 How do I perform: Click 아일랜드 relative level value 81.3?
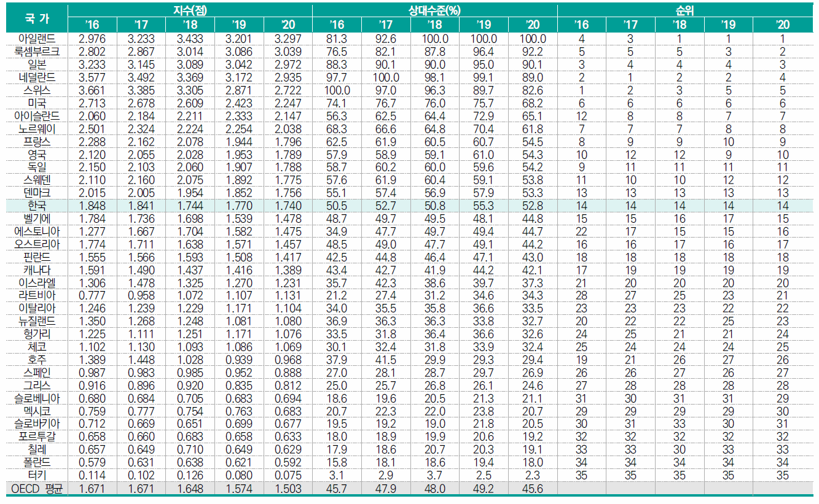[x=337, y=38]
